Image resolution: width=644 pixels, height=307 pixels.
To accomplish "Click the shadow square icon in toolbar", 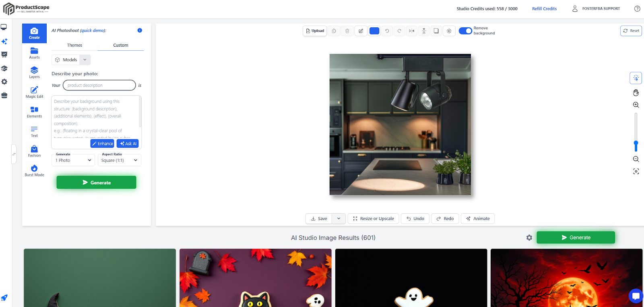I will (x=436, y=31).
